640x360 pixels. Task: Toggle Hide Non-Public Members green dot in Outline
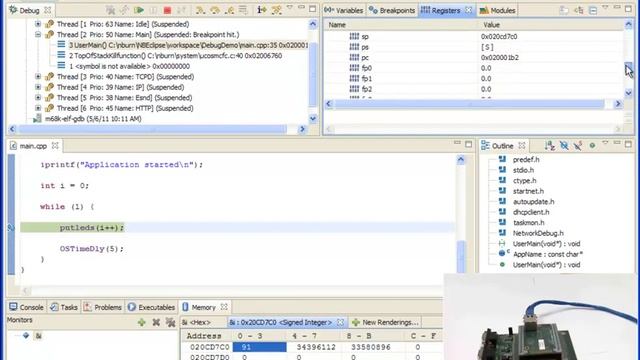(x=592, y=145)
